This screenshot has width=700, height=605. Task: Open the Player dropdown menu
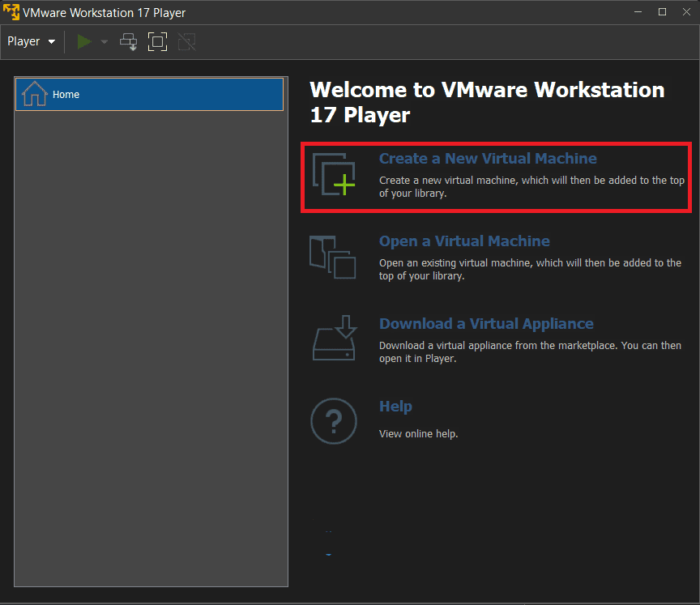tap(32, 41)
